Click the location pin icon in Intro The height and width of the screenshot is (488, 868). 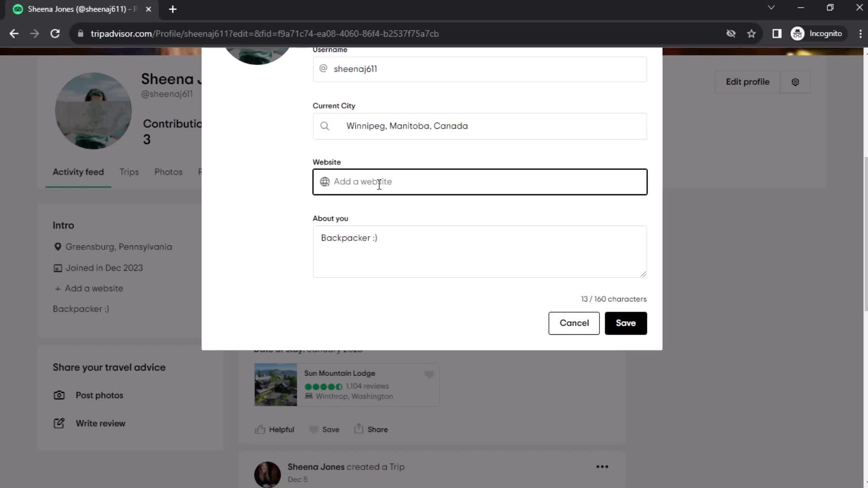point(57,247)
